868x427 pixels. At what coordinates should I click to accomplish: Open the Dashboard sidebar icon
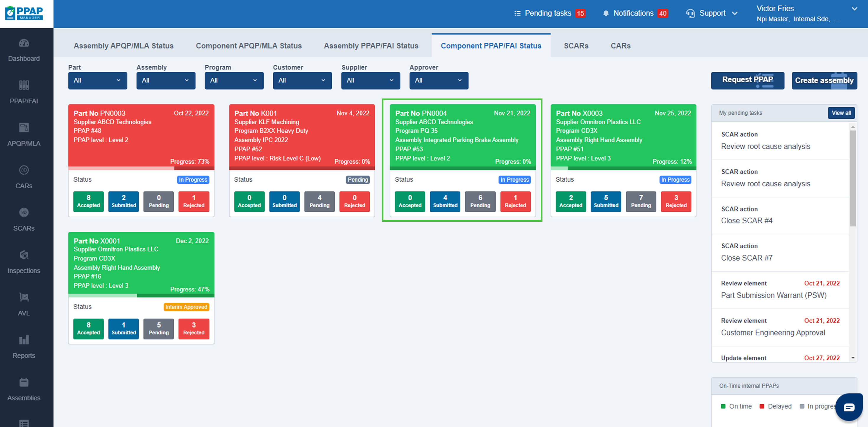click(x=24, y=43)
